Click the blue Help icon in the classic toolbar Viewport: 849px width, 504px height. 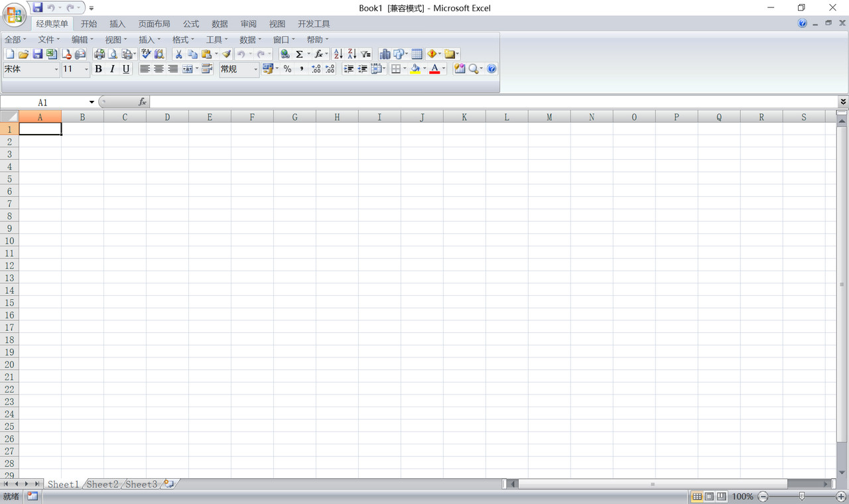(491, 69)
